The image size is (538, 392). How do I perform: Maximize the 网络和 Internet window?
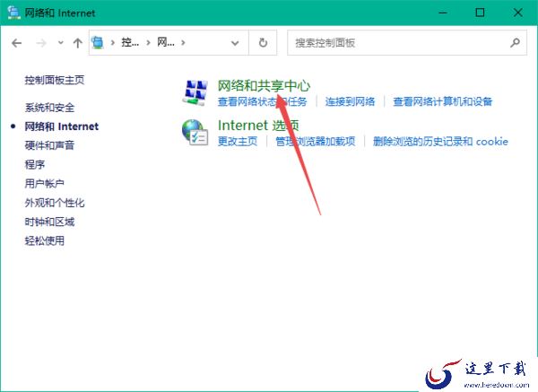click(x=480, y=13)
